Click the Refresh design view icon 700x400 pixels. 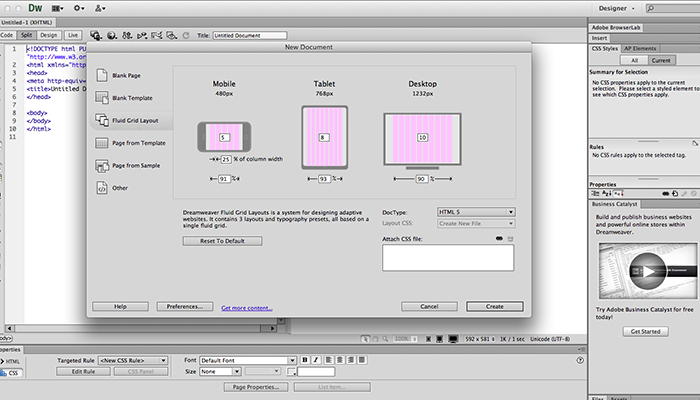click(186, 35)
